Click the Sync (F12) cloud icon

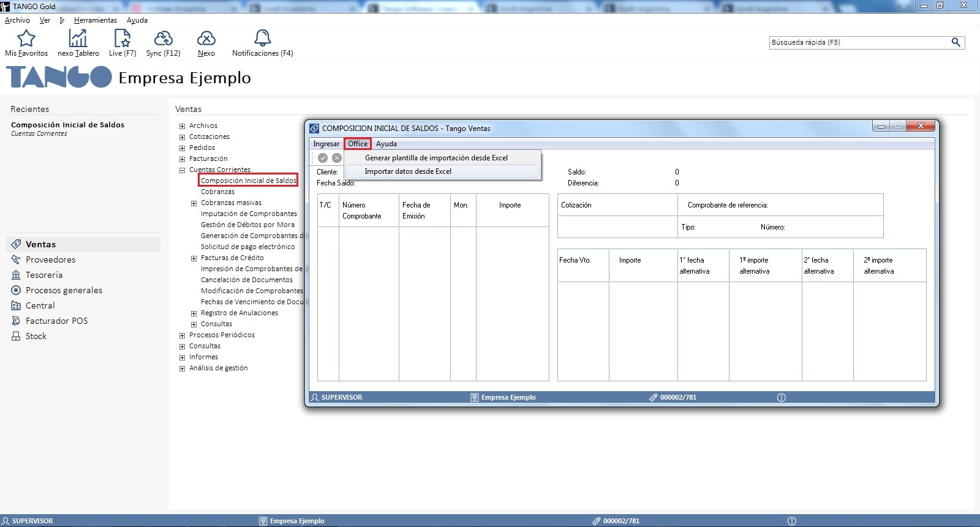[x=163, y=39]
